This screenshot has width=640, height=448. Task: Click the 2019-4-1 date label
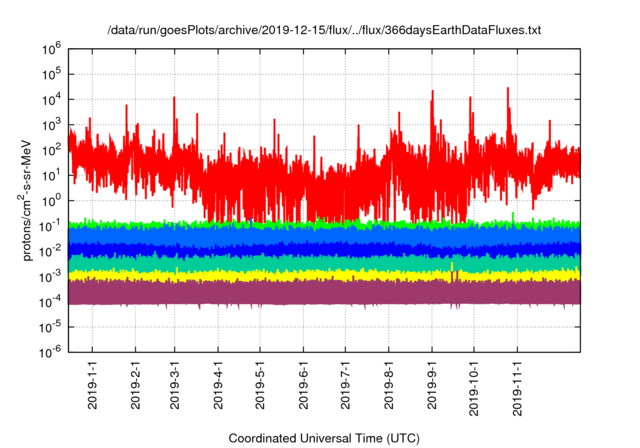point(218,385)
